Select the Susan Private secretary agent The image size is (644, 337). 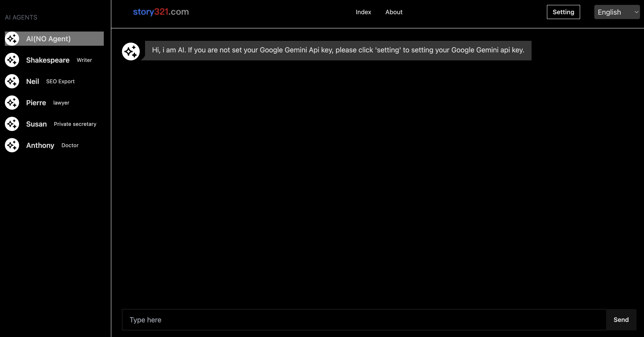(x=61, y=124)
